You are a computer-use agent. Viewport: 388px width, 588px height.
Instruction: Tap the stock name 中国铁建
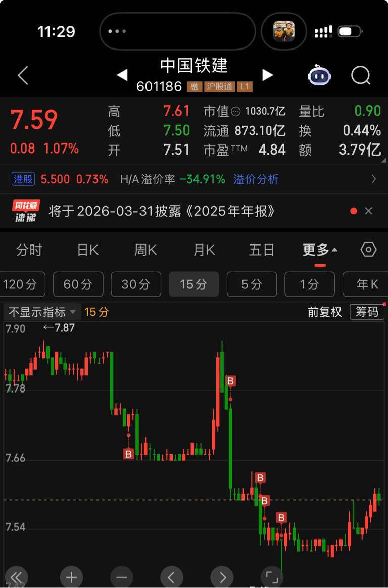194,65
